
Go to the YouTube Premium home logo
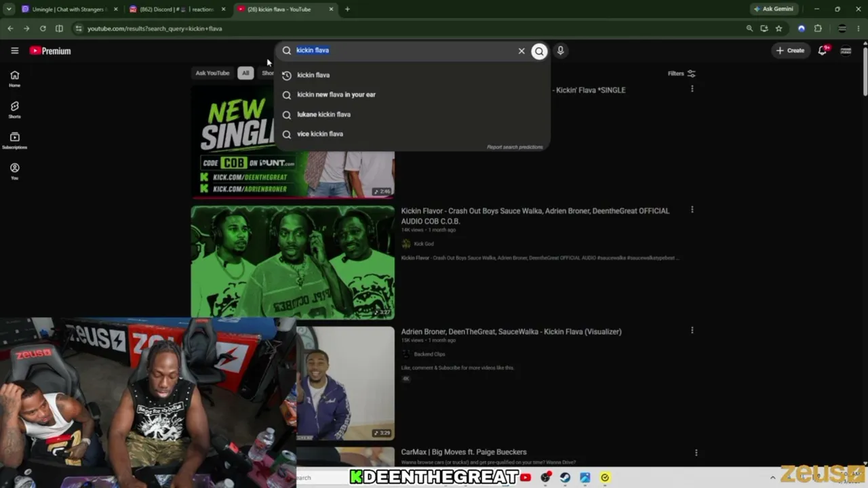pyautogui.click(x=50, y=51)
